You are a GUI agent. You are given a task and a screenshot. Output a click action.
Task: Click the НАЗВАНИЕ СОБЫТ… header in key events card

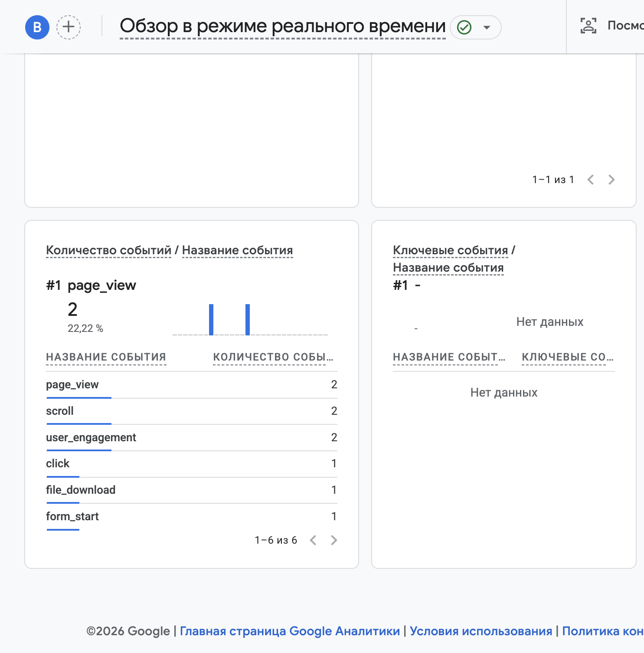tap(449, 357)
